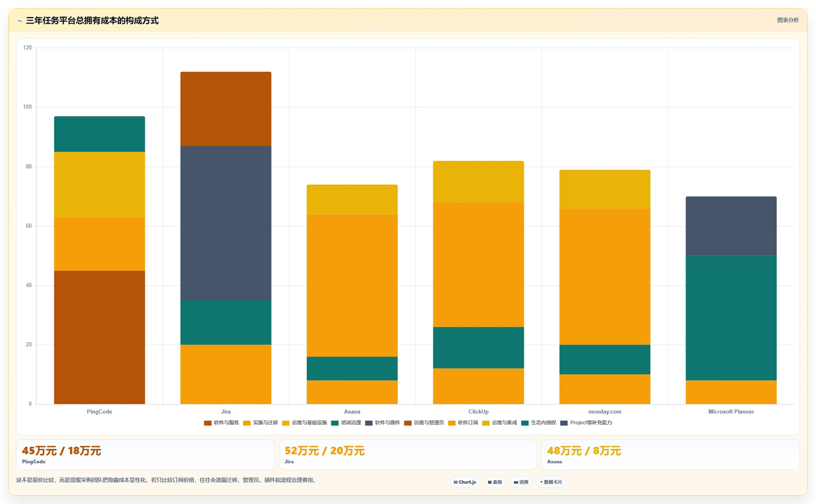
Task: Click the 数据卡片 chip
Action: 551,482
